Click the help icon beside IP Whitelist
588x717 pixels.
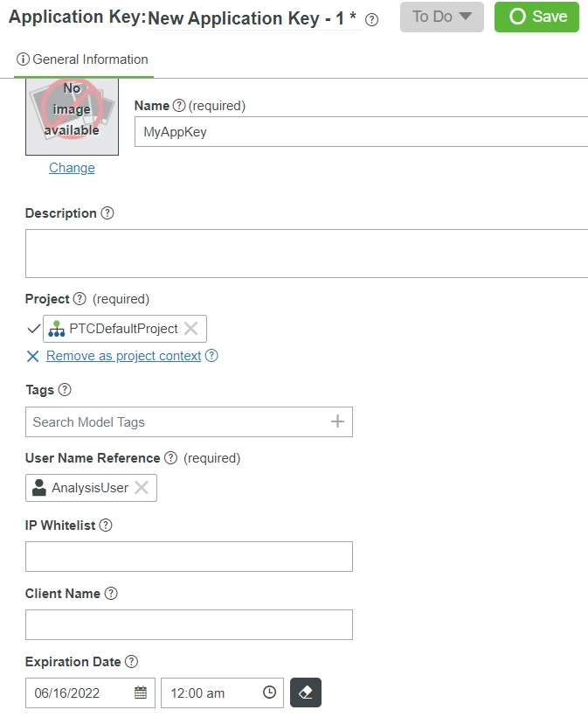[106, 525]
